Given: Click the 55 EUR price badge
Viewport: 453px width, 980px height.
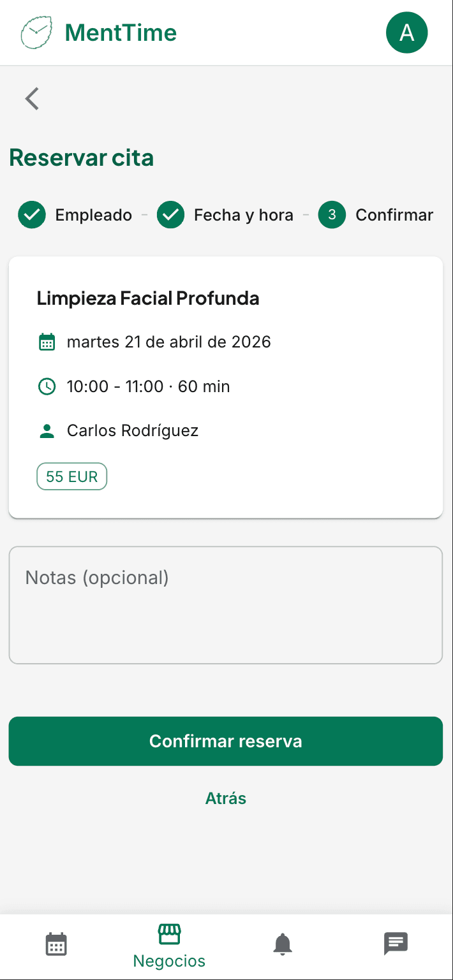Looking at the screenshot, I should (x=71, y=476).
